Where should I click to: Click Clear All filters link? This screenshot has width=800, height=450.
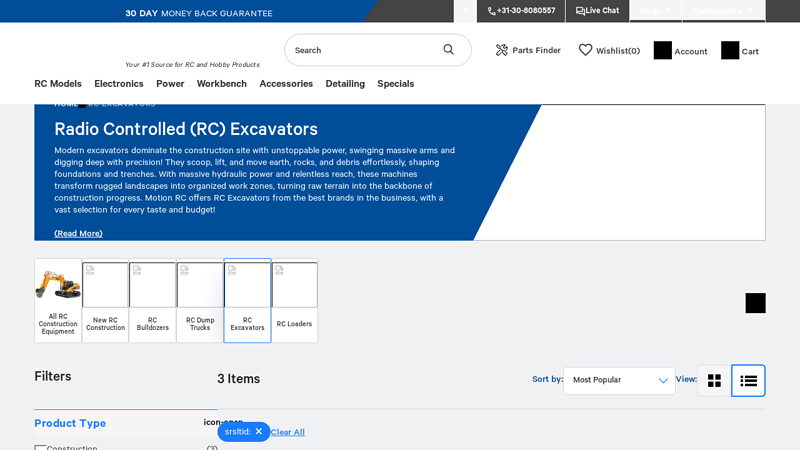(x=288, y=432)
